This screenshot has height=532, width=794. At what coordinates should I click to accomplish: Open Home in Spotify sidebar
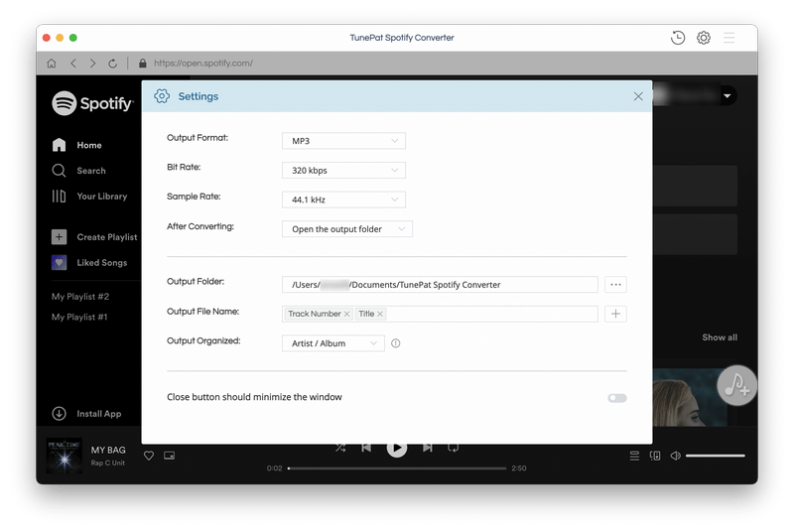click(x=77, y=145)
